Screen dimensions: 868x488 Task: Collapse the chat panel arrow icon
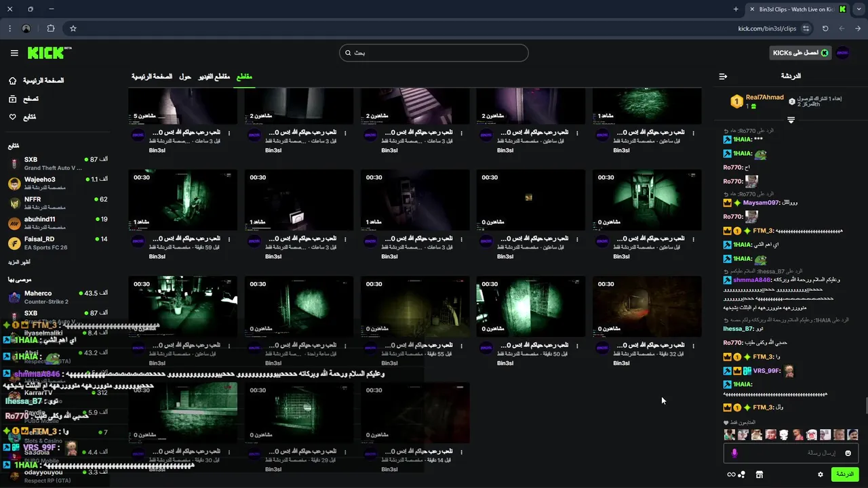(x=723, y=76)
